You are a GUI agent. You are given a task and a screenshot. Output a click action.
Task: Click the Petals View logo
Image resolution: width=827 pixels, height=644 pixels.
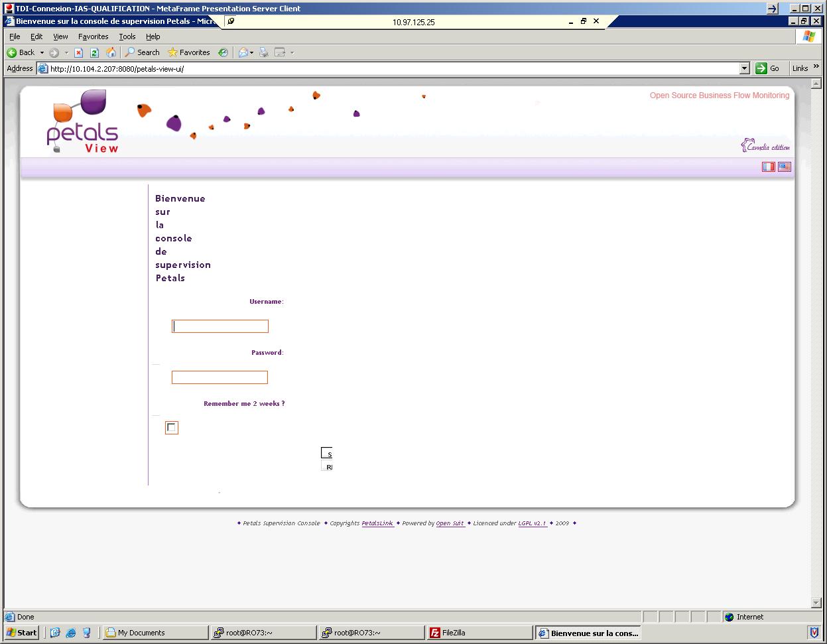(x=82, y=123)
